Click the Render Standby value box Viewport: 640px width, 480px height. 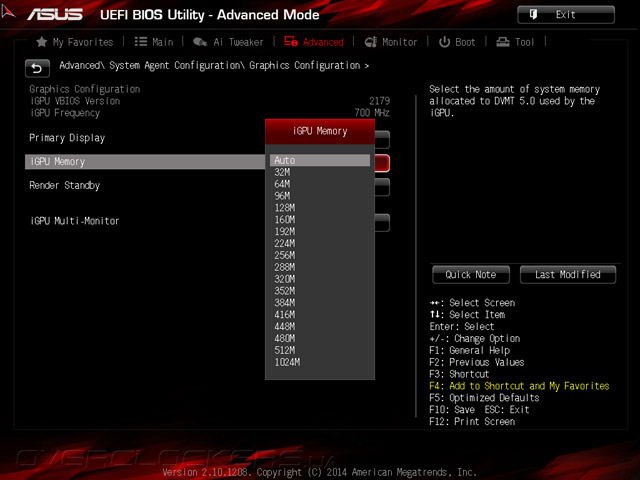(x=382, y=187)
